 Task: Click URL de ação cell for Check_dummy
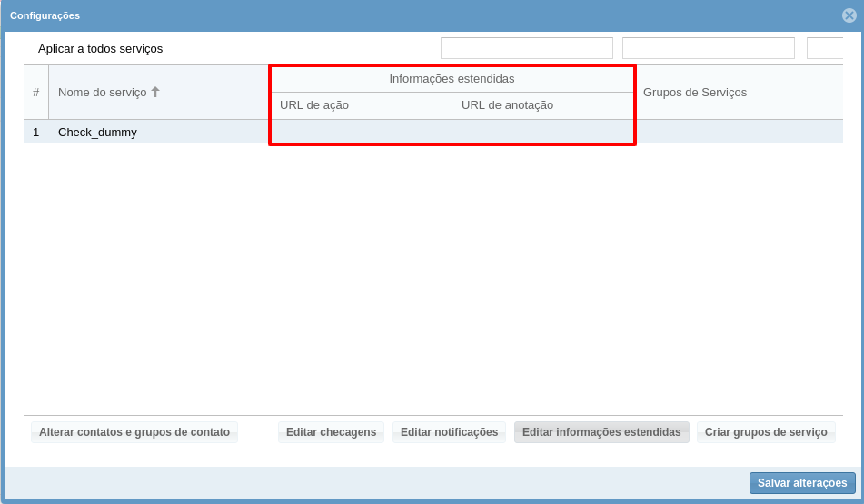[361, 133]
